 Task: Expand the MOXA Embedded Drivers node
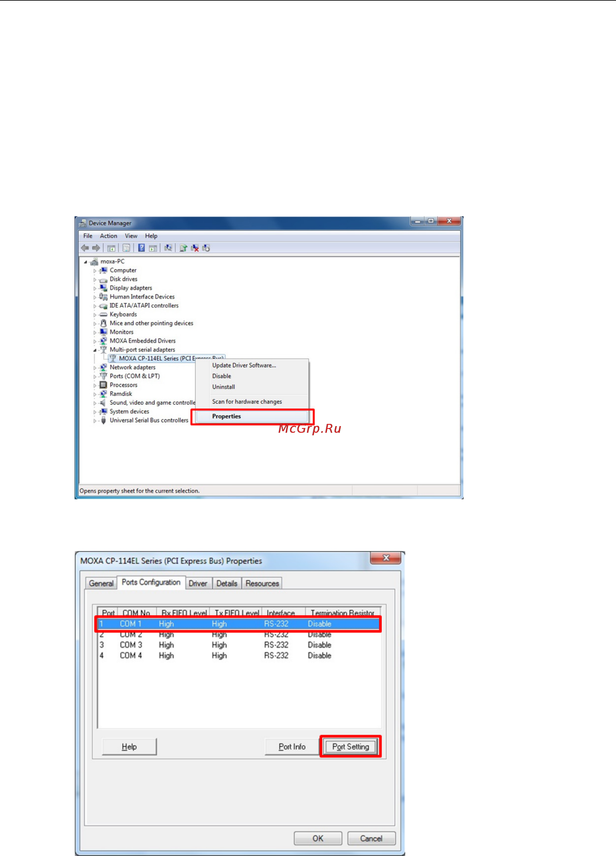tap(95, 341)
